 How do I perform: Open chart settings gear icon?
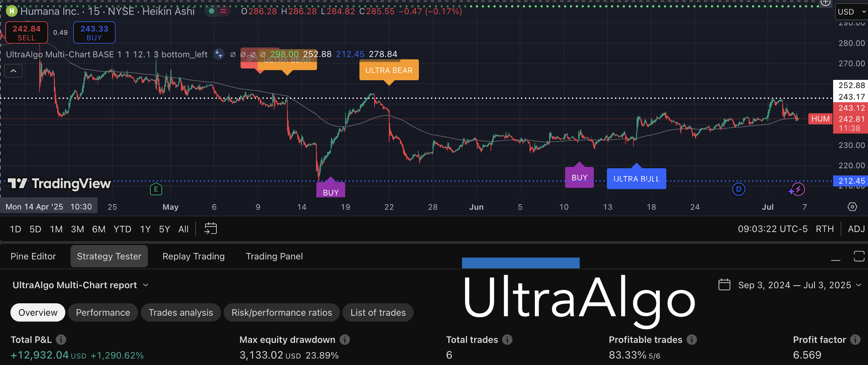tap(852, 207)
